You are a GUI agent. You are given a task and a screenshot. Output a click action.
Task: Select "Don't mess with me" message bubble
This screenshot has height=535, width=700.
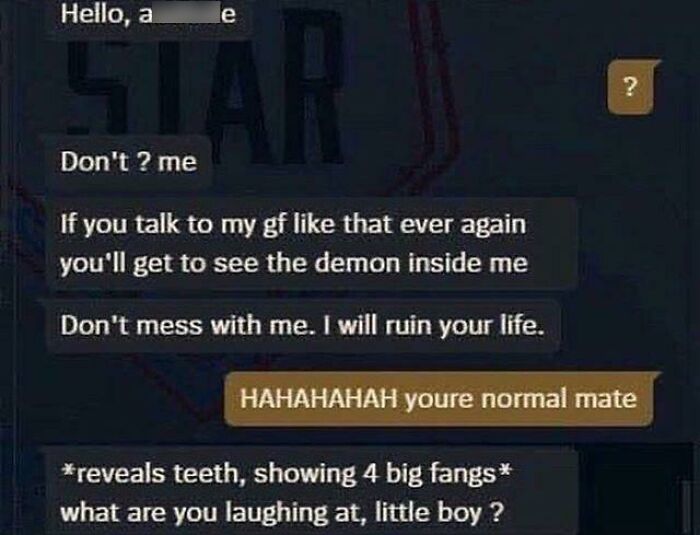point(303,326)
